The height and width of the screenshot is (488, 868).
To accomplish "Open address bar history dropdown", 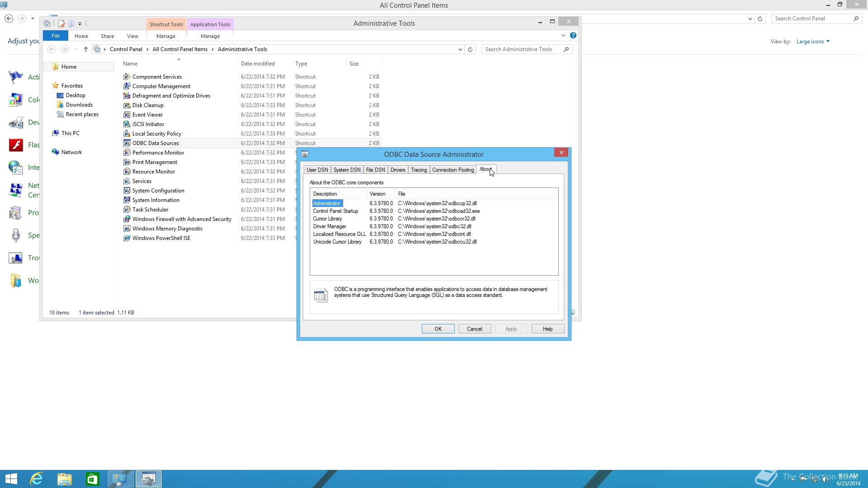I will [x=460, y=49].
